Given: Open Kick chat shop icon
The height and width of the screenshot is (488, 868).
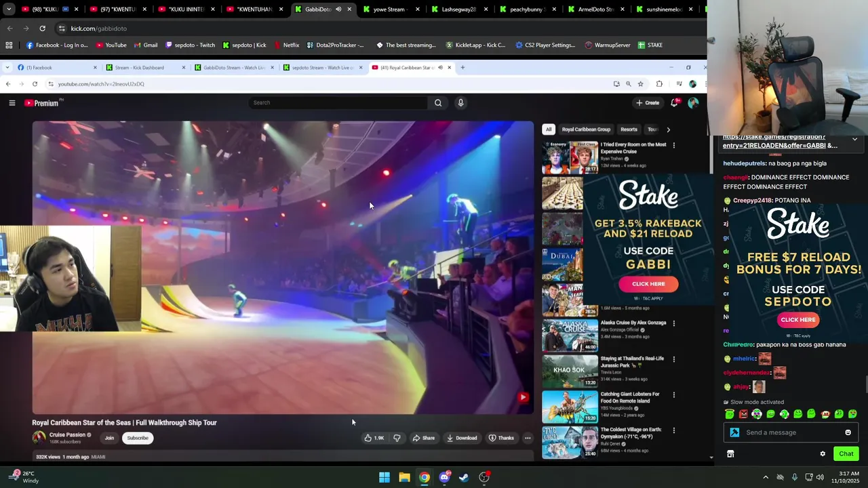Looking at the screenshot, I should [730, 454].
